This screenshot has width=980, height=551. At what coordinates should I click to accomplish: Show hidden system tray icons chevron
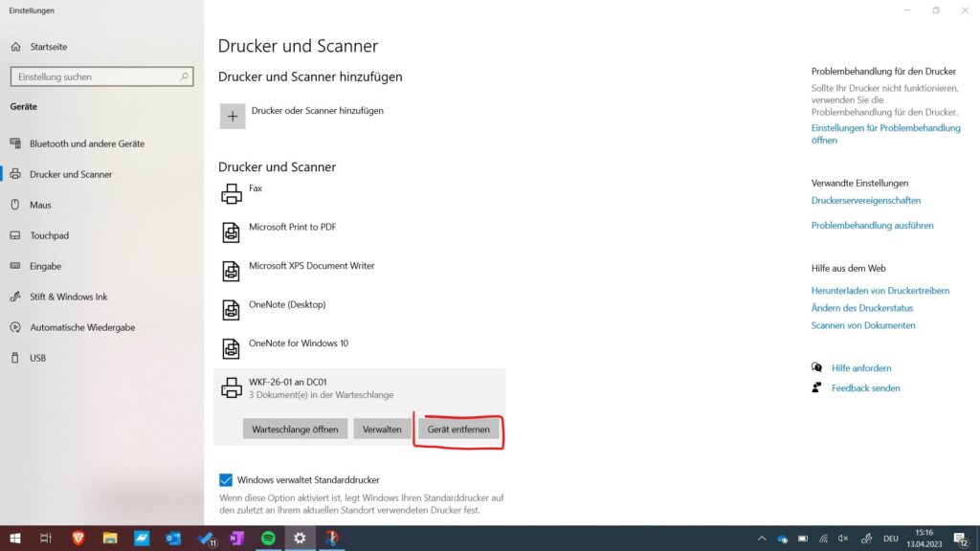pos(762,539)
